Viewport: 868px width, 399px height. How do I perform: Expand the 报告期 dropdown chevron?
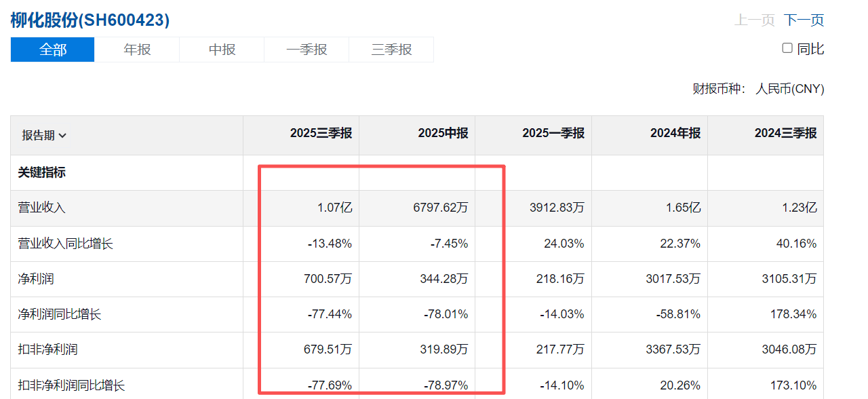[x=62, y=136]
